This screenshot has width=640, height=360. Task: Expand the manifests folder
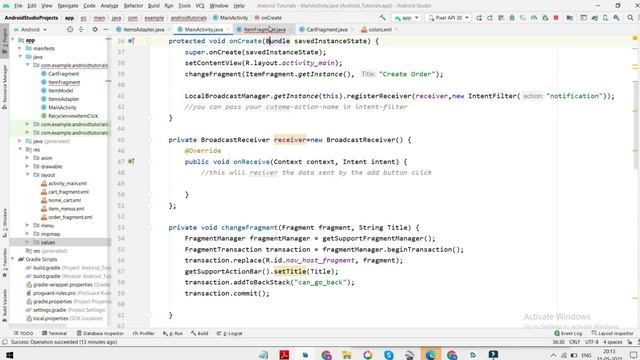(20, 48)
